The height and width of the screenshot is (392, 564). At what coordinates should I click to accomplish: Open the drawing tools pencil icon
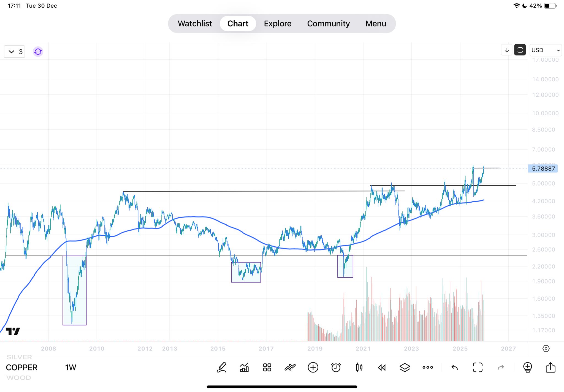point(221,367)
